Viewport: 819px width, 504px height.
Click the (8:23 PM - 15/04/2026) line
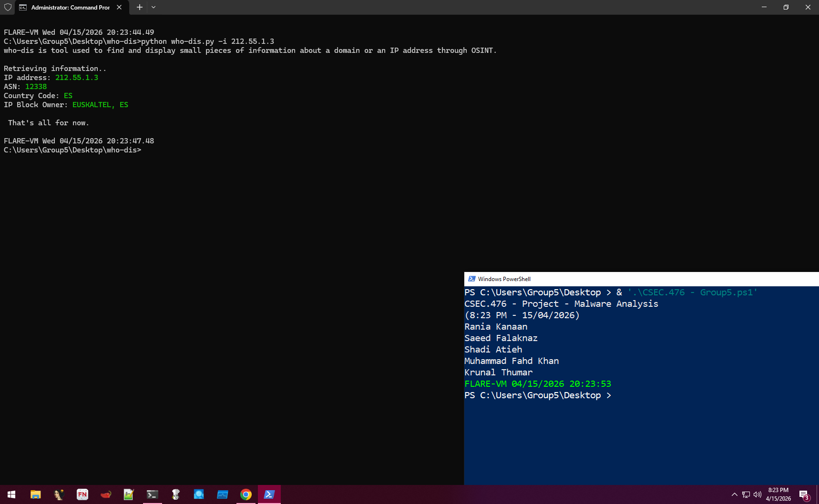522,315
